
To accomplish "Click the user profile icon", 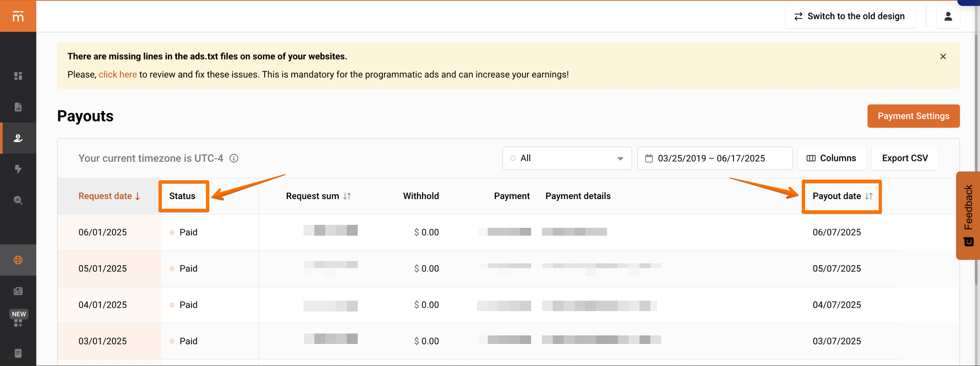I will tap(947, 16).
